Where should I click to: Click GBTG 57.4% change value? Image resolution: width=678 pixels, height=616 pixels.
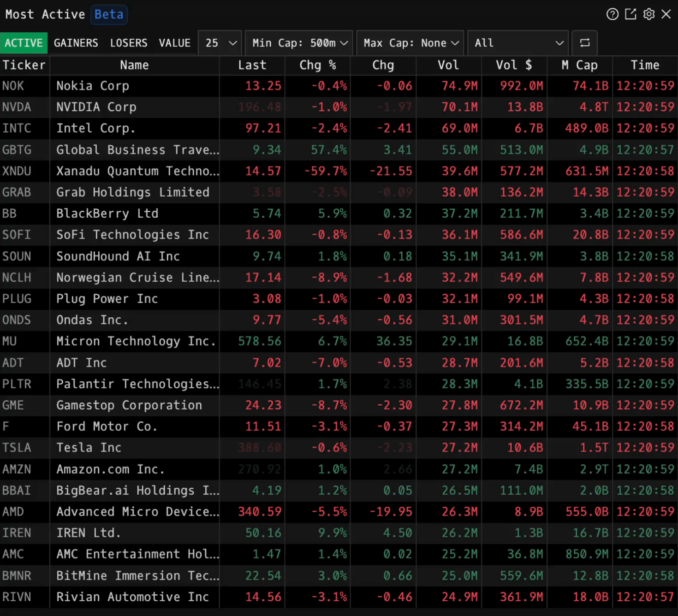329,150
